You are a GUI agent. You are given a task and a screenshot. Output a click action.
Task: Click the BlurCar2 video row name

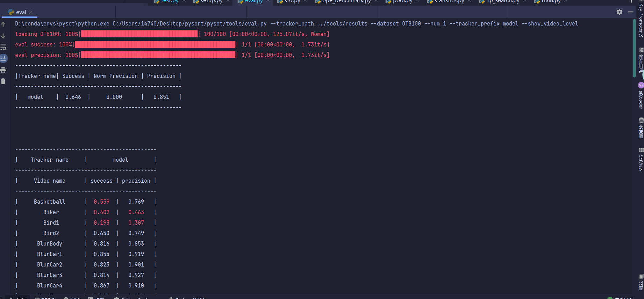[50, 265]
